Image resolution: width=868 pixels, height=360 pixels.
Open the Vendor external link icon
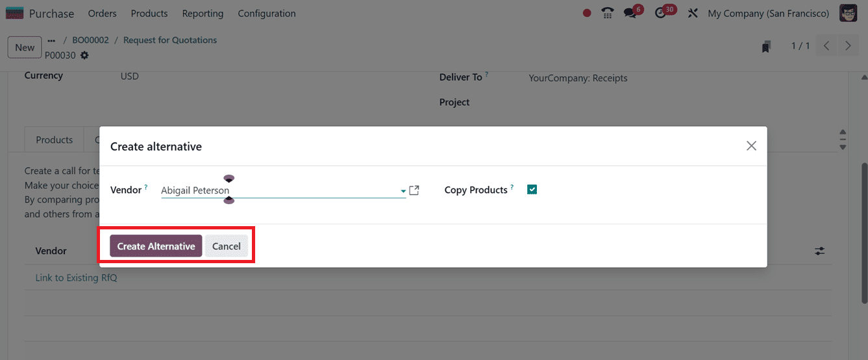(414, 190)
